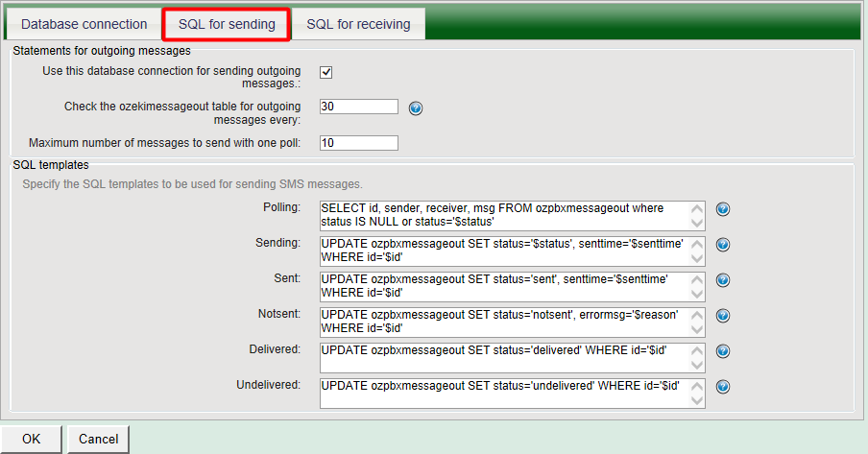Open help for the Sending SQL template
Image resolution: width=868 pixels, height=454 pixels.
pos(724,245)
